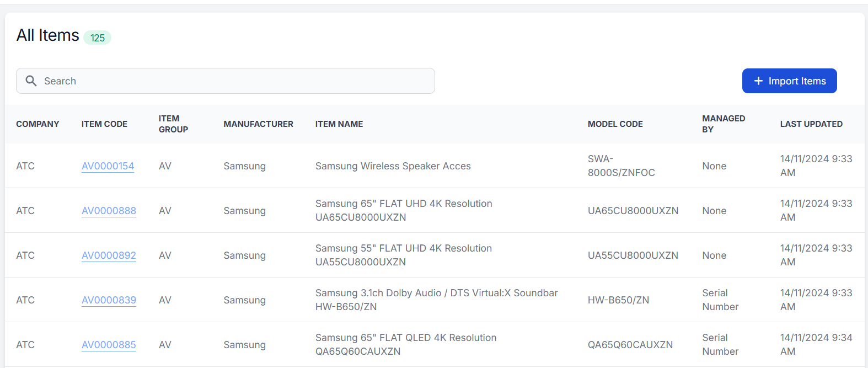Click the COMPANY column header
Screen dimensions: 868x368
click(x=37, y=124)
